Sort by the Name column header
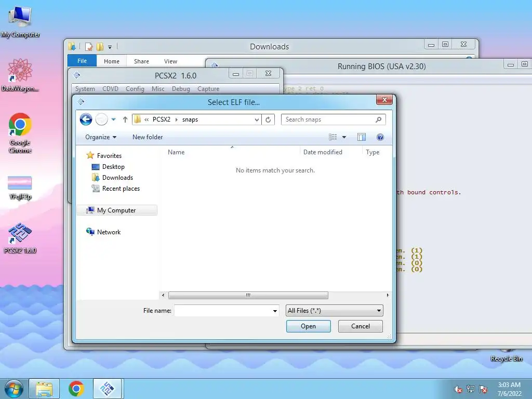Viewport: 532px width, 399px height. 176,152
